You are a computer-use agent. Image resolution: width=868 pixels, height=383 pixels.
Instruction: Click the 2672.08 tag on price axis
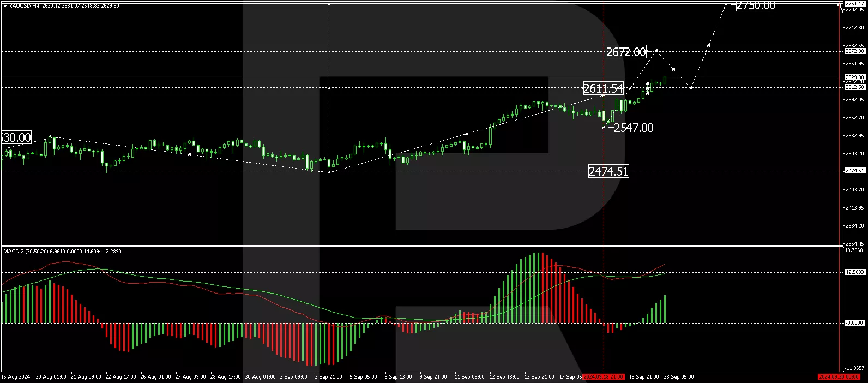point(854,51)
